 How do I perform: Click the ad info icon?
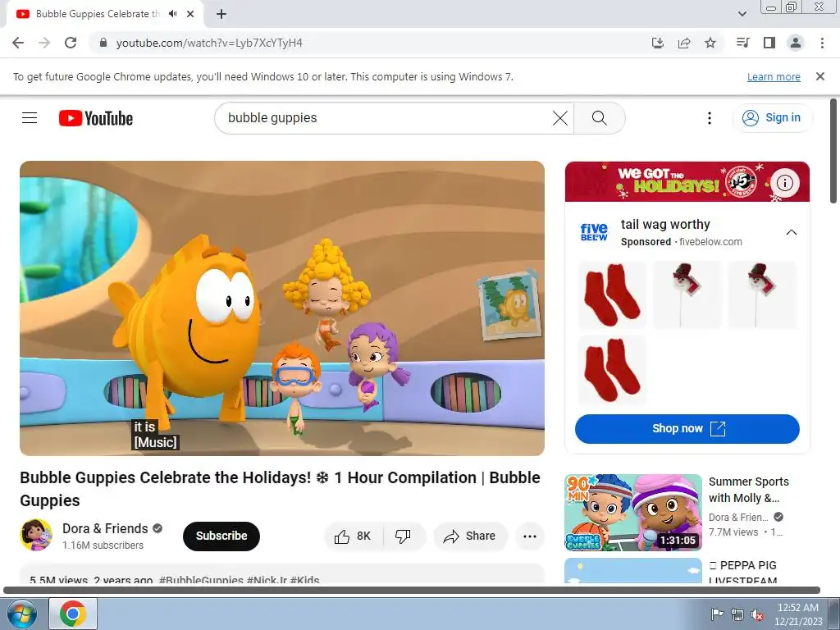pyautogui.click(x=785, y=183)
